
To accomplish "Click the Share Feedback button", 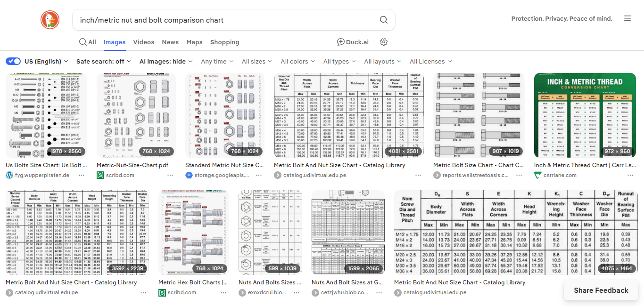I will pos(601,290).
